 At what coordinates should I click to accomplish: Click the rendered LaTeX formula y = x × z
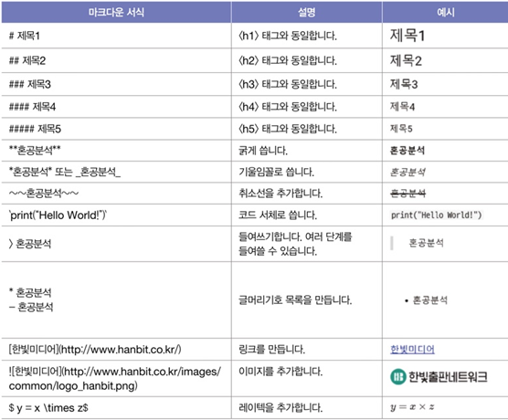(412, 407)
